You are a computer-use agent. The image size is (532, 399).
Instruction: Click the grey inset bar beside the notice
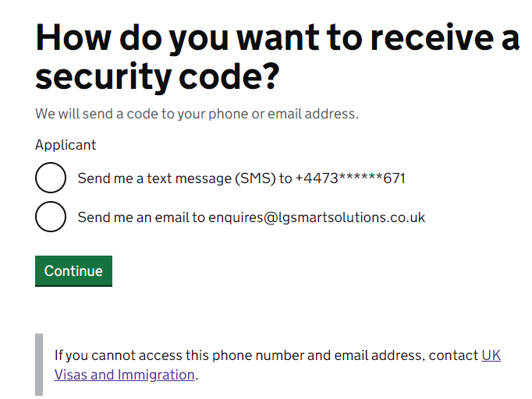(39, 365)
